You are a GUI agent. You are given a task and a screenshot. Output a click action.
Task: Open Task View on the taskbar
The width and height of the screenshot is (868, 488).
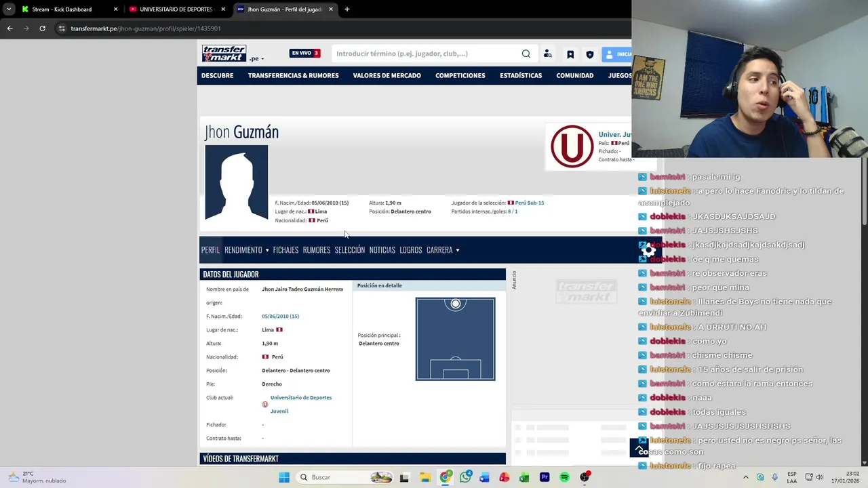[404, 477]
